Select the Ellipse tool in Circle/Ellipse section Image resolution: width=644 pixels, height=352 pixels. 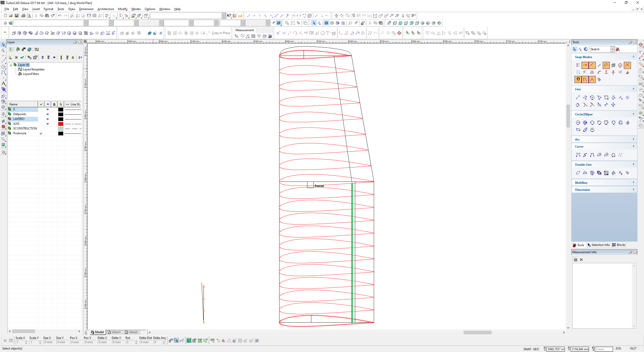coord(578,130)
